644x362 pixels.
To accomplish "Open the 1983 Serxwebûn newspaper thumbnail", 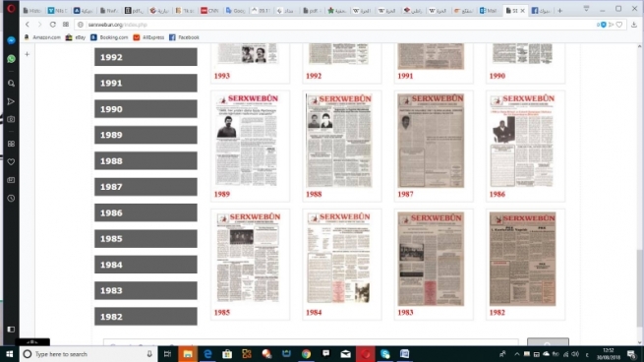I will pos(431,259).
